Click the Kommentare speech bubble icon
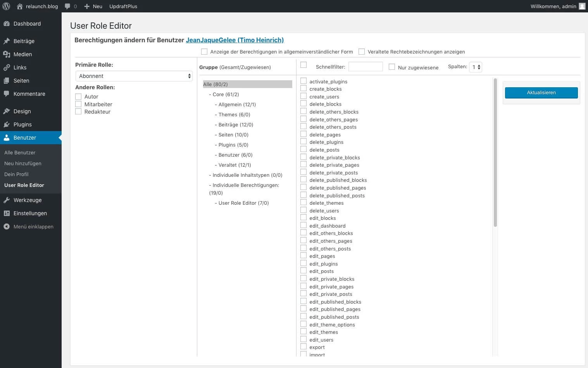The height and width of the screenshot is (368, 588). click(x=7, y=94)
